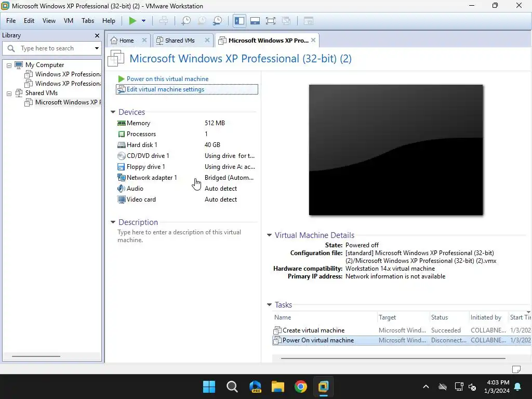Click the Memory device icon
This screenshot has width=532, height=399.
[121, 123]
